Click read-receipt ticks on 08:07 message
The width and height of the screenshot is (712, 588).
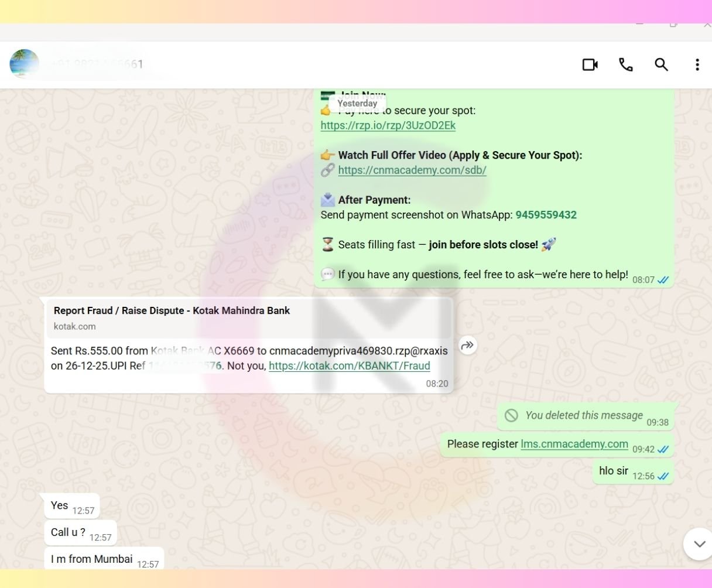coord(663,280)
